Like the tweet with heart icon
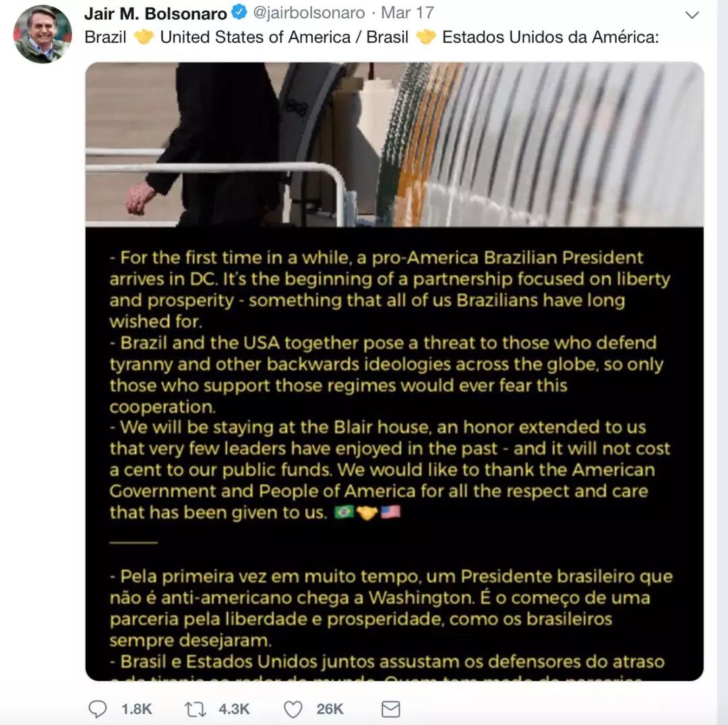This screenshot has height=725, width=728. [293, 709]
